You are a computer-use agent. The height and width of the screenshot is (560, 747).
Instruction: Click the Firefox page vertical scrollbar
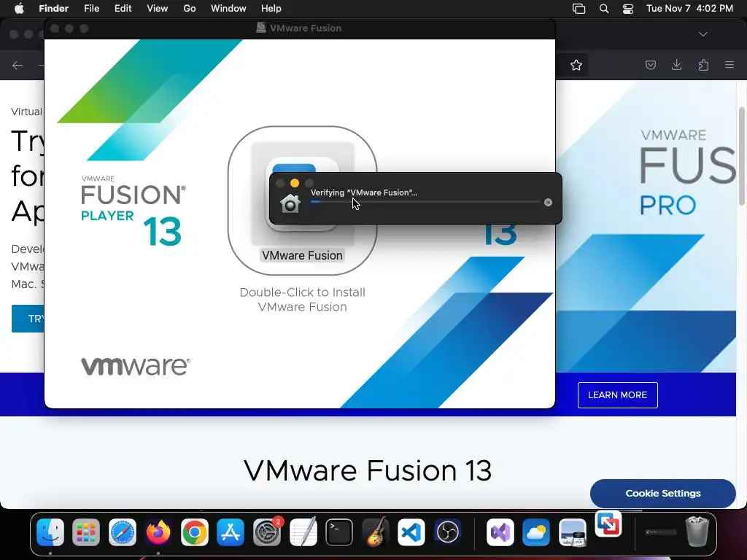[742, 156]
